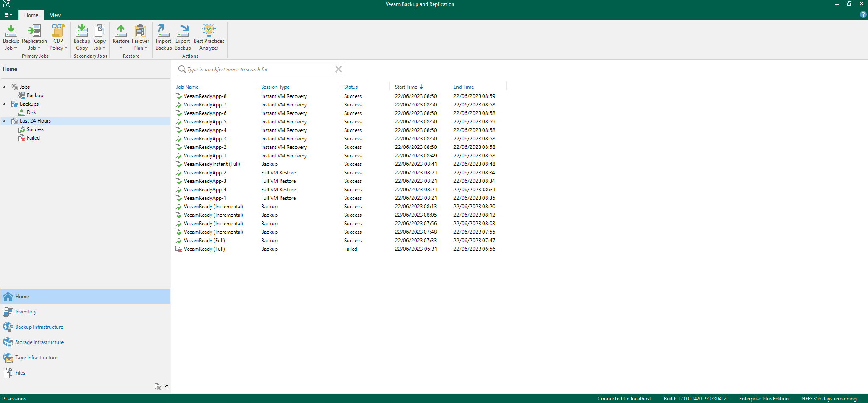Open the main application menu button
Image resolution: width=868 pixels, height=403 pixels.
pos(8,15)
